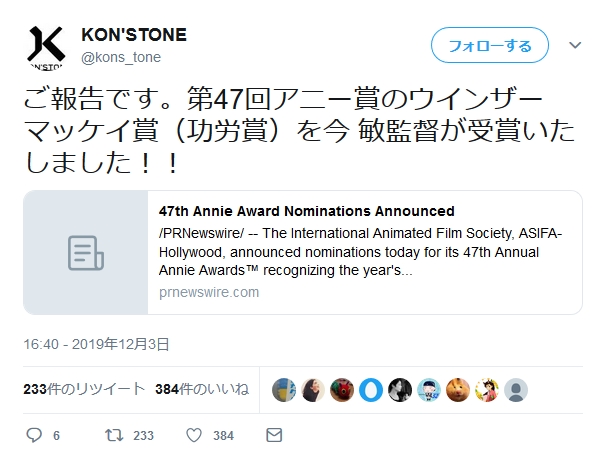607x457 pixels.
Task: Click the article document icon in link card
Action: [x=85, y=253]
